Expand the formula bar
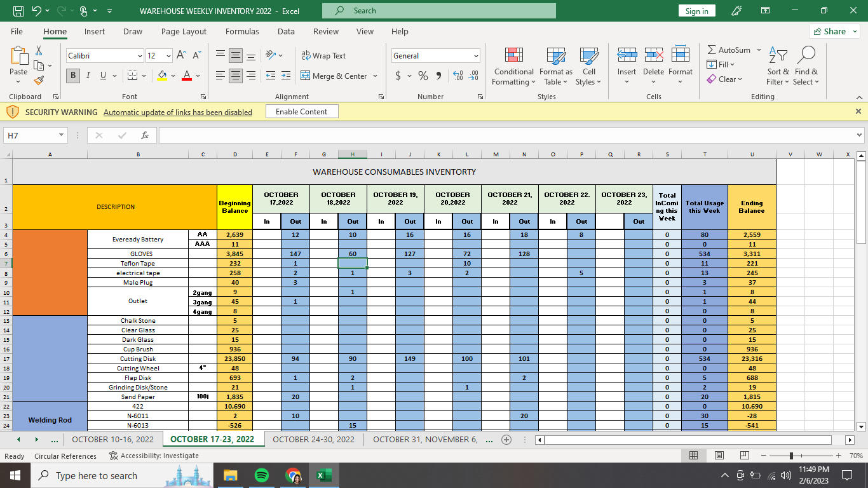The width and height of the screenshot is (868, 488). [x=860, y=135]
